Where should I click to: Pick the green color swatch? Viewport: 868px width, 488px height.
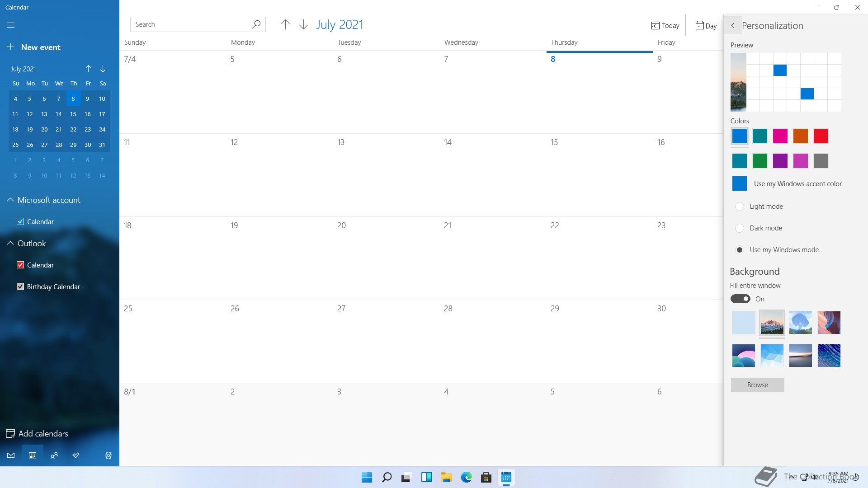tap(760, 161)
